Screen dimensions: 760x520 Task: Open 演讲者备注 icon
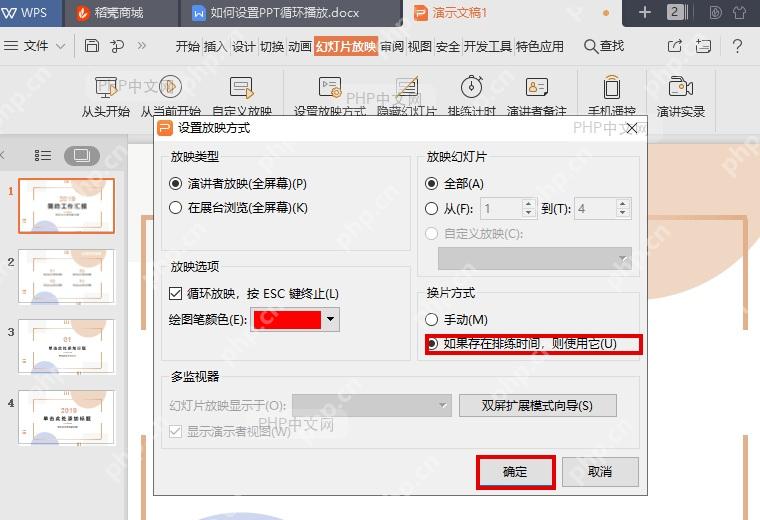[x=537, y=87]
